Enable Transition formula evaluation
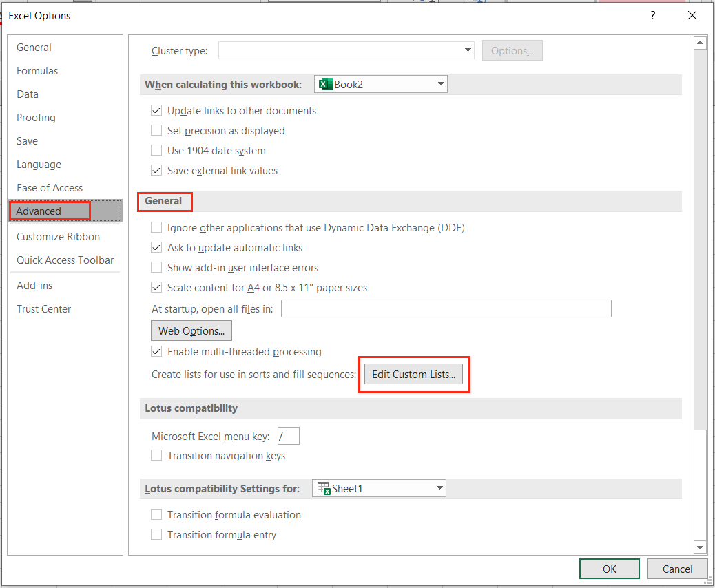 [x=156, y=515]
